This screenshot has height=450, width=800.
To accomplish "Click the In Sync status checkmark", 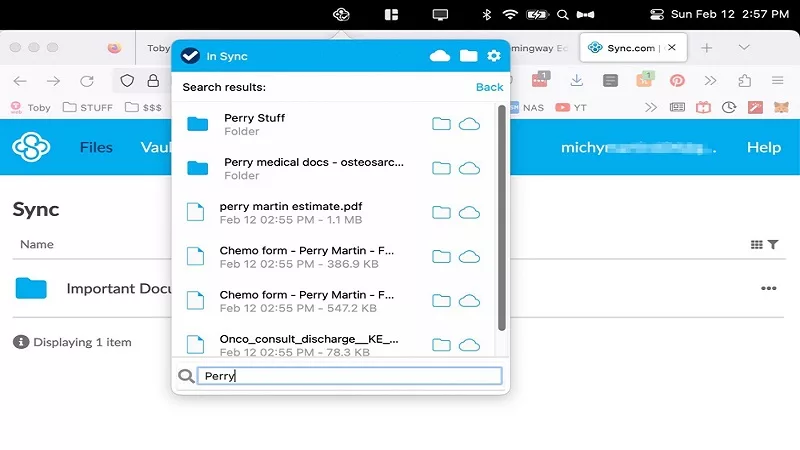I will pyautogui.click(x=190, y=56).
